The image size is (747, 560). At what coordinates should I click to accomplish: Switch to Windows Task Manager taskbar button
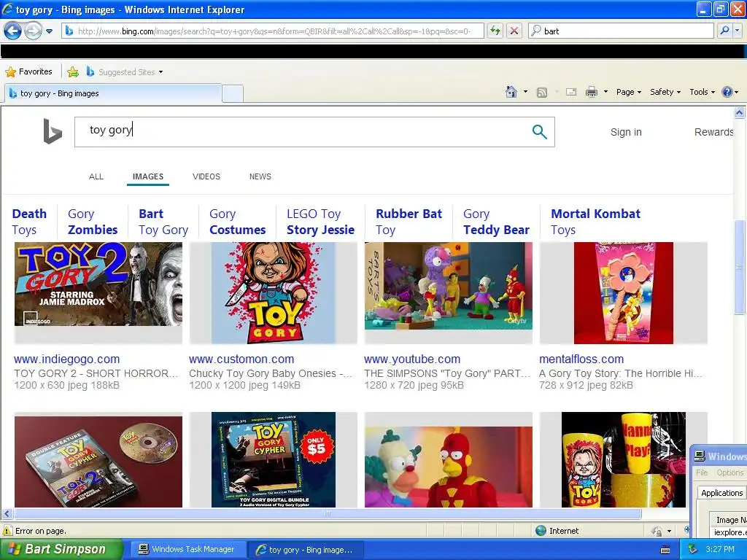[x=187, y=549]
